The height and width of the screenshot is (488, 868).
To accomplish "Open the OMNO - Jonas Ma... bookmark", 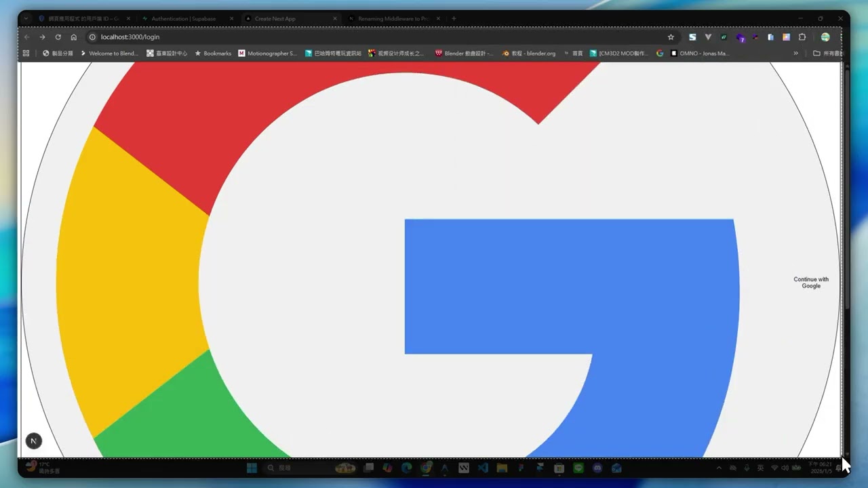I will pos(700,53).
